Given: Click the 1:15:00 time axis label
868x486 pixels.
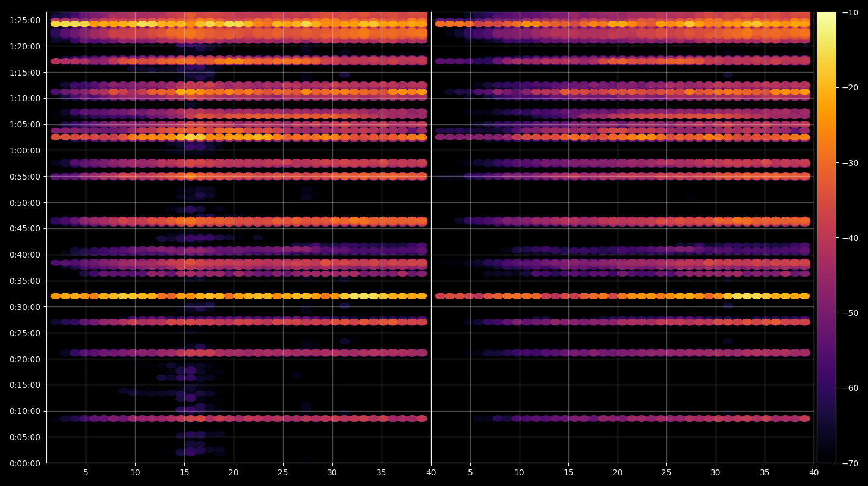Looking at the screenshot, I should (25, 73).
